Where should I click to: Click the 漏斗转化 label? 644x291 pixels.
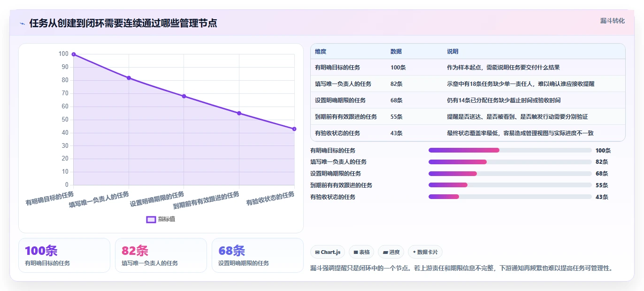[612, 21]
